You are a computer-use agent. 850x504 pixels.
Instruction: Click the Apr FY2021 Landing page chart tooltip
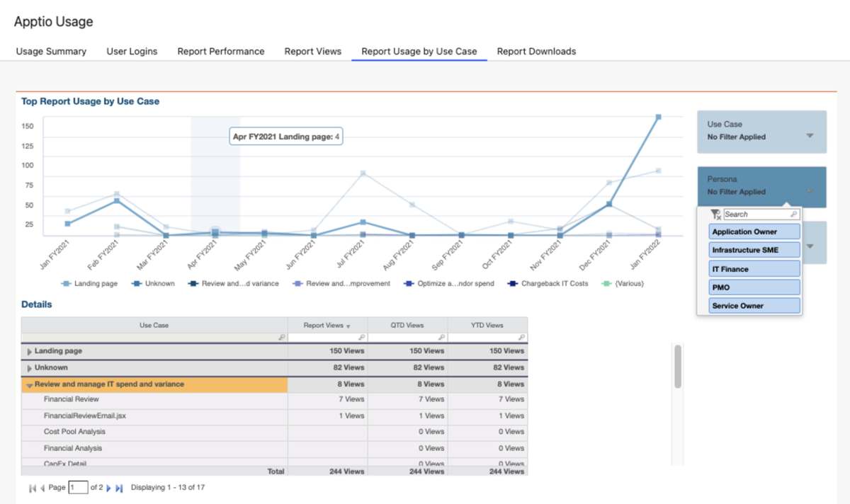[286, 136]
